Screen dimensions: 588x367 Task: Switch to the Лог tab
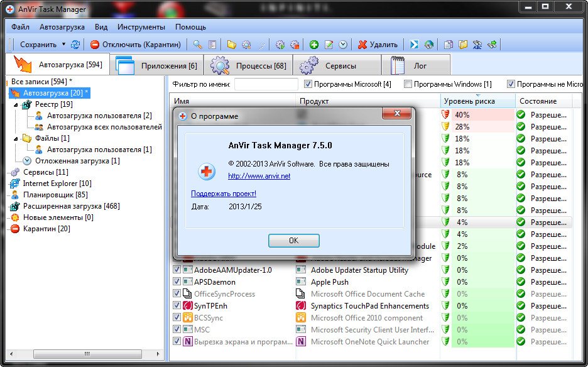415,65
